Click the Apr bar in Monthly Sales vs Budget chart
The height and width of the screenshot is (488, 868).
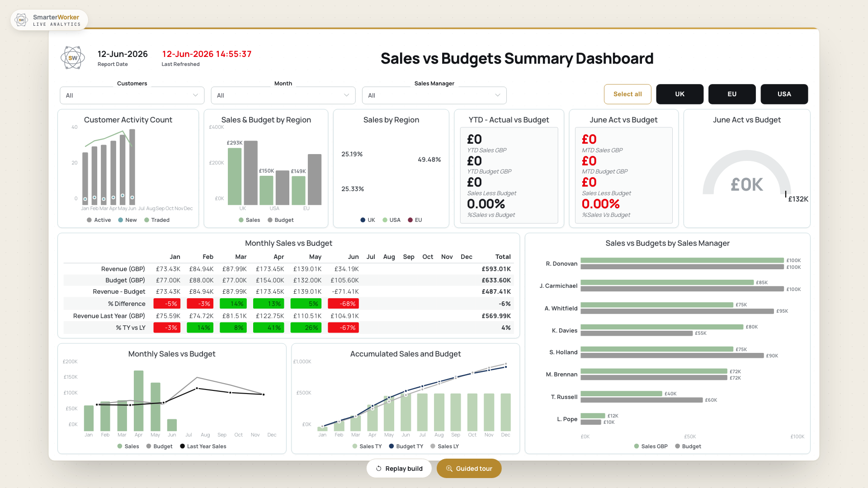pos(139,401)
